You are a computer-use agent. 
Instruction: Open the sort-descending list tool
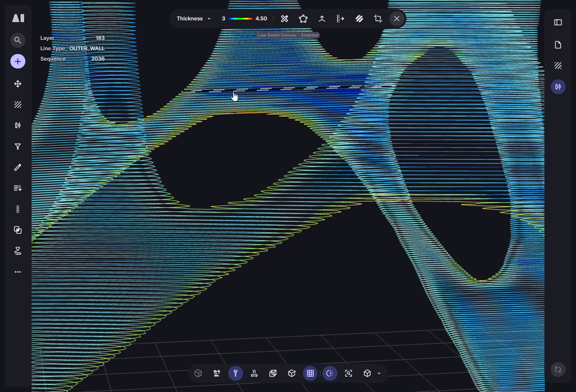17,188
